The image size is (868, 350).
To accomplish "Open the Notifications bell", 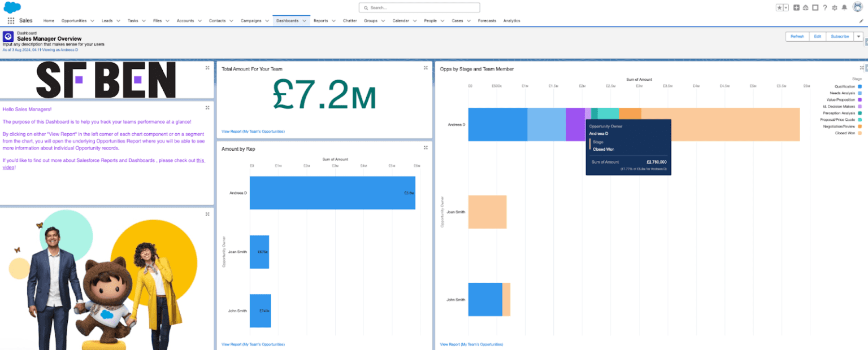I will coord(844,7).
